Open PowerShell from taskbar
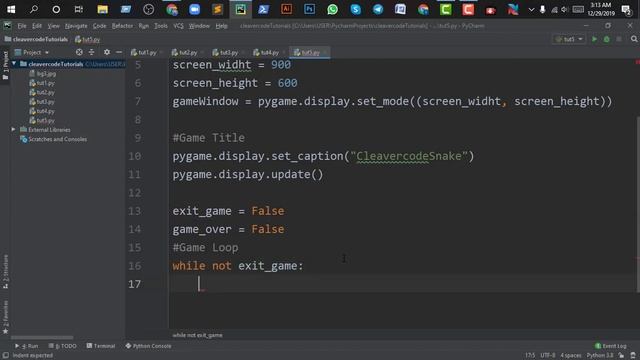Viewport: 640px width, 360px height. click(263, 9)
